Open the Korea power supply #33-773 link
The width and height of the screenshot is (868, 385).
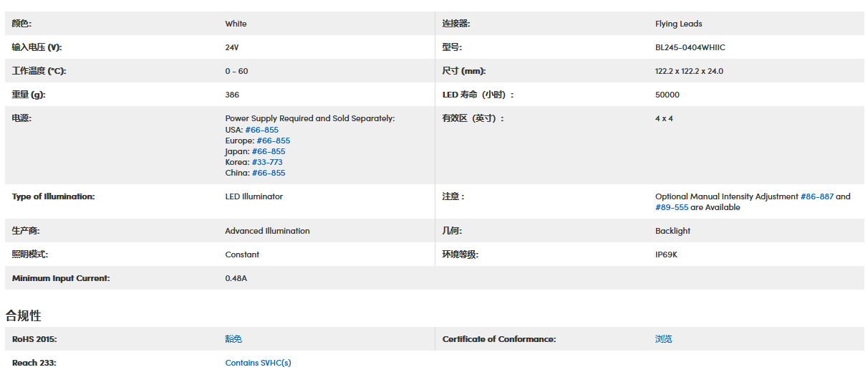[x=266, y=162]
